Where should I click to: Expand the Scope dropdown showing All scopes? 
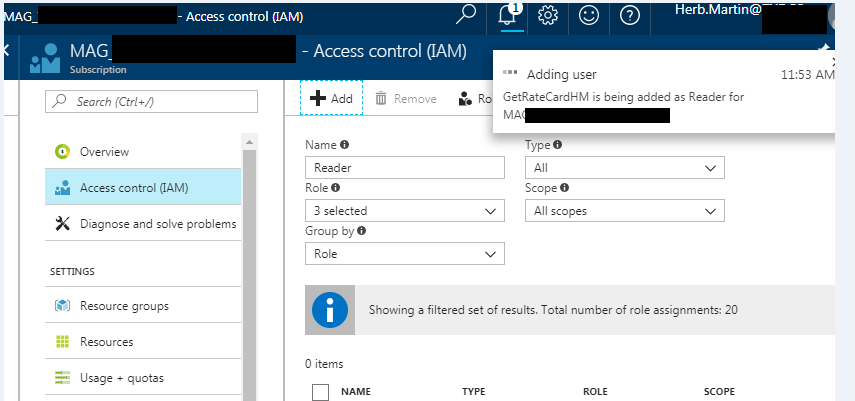[625, 211]
